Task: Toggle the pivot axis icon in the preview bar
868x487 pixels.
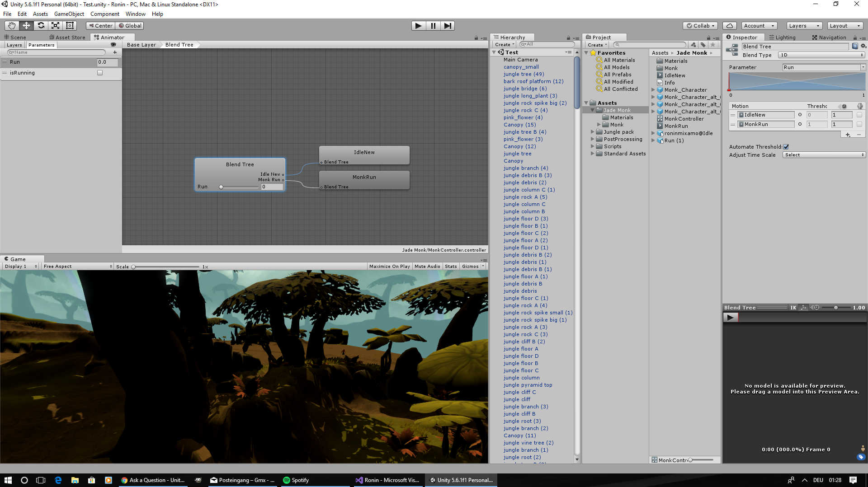Action: click(x=803, y=308)
